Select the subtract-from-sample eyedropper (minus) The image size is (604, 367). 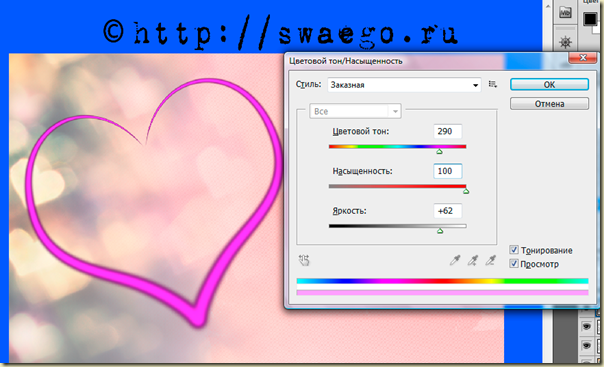(490, 261)
